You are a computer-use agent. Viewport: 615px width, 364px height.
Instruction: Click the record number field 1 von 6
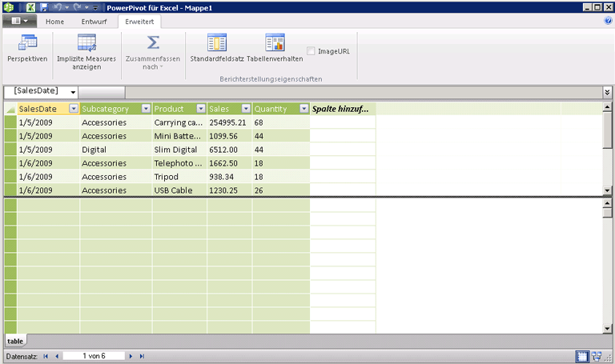pyautogui.click(x=94, y=356)
